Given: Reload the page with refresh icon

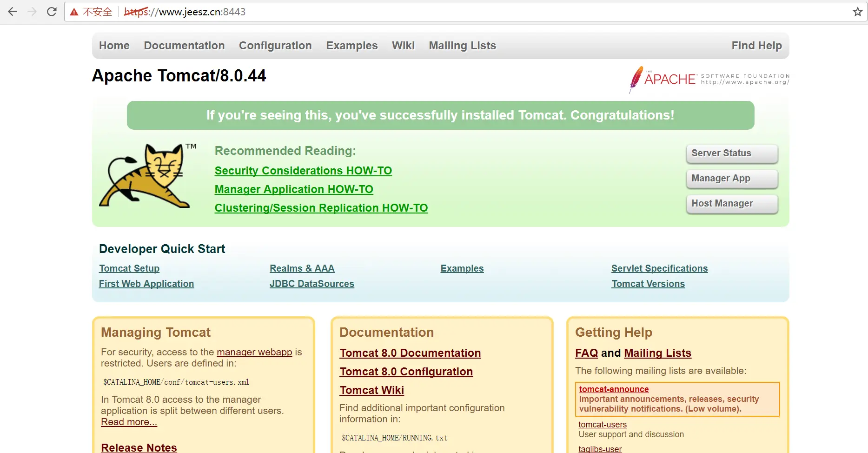Looking at the screenshot, I should (52, 12).
